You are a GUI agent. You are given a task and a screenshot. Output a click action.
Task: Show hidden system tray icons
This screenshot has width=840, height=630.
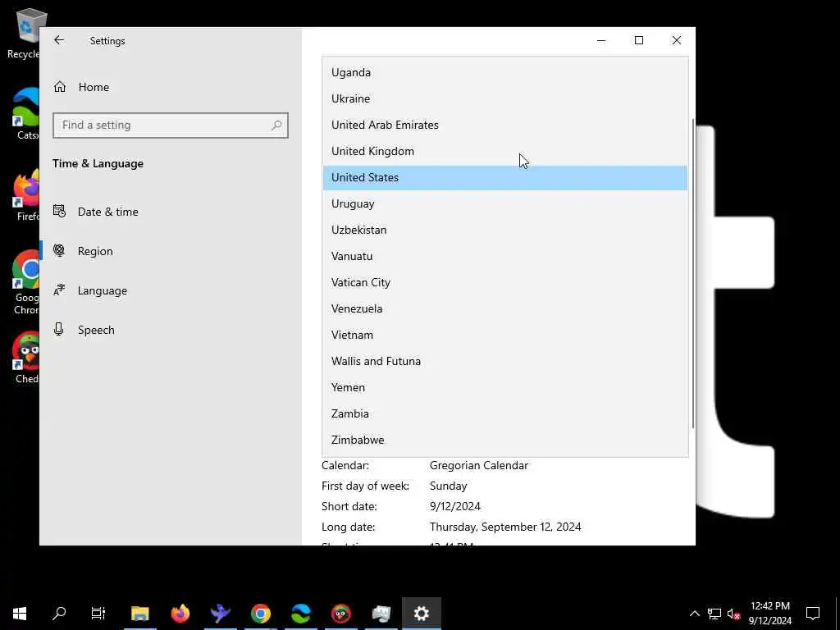(694, 614)
